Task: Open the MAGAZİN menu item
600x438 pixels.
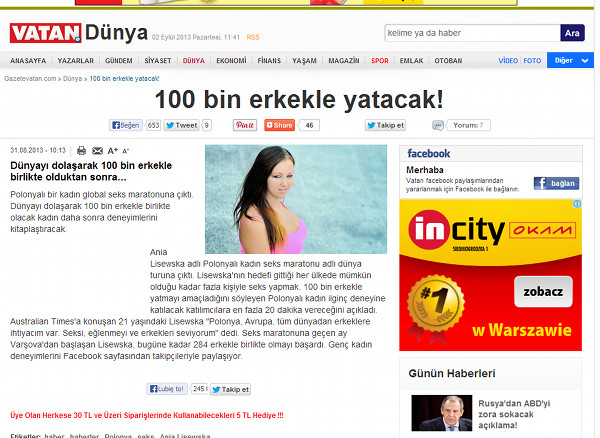Action: point(344,60)
